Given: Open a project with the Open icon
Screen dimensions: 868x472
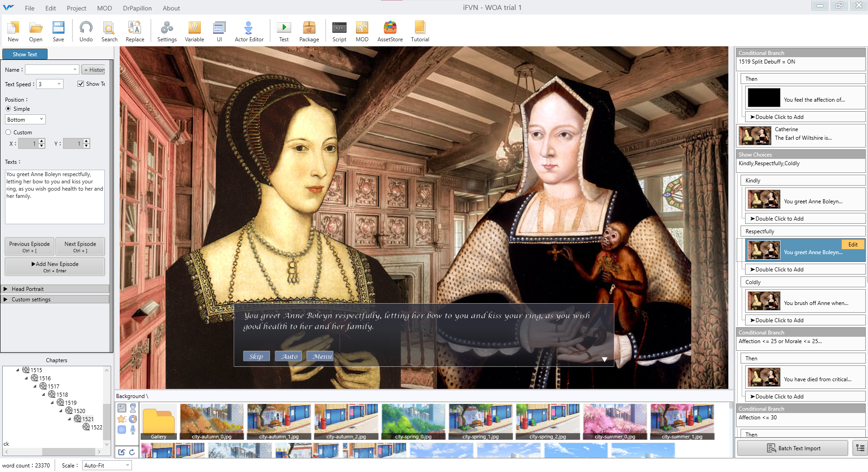Looking at the screenshot, I should tap(36, 32).
